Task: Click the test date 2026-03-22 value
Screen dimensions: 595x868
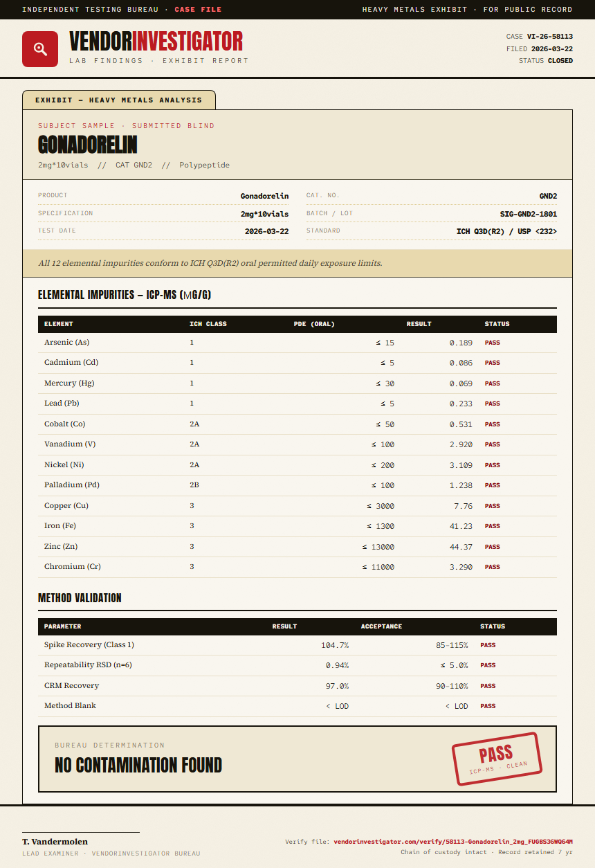Action: coord(267,231)
